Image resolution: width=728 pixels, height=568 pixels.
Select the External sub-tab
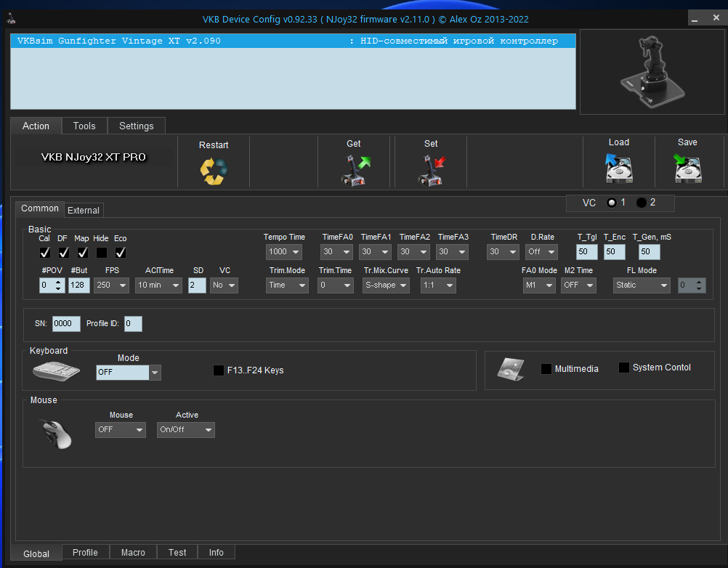pyautogui.click(x=84, y=210)
